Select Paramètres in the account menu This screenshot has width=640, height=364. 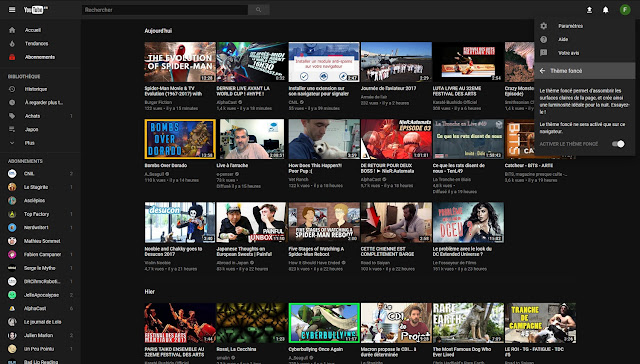(570, 26)
